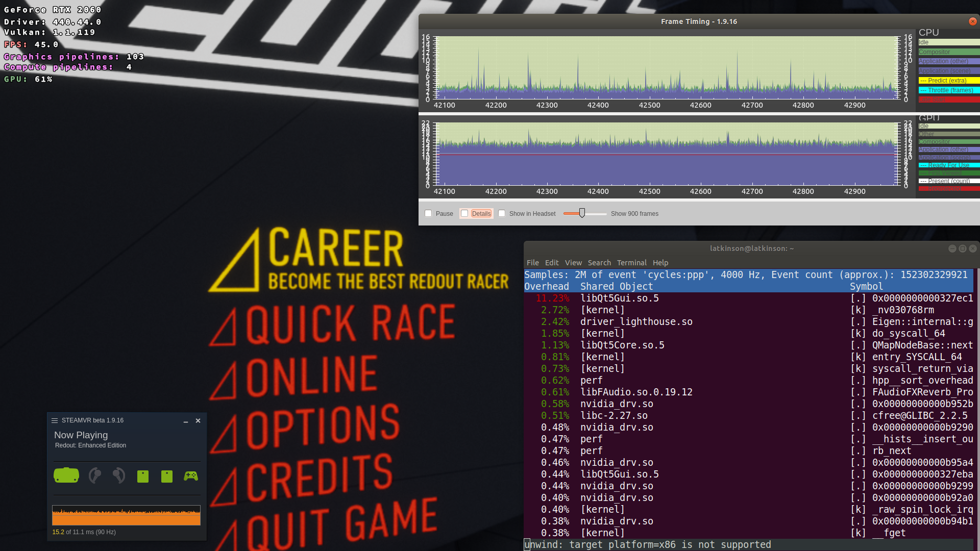
Task: Minimize the SteamVR status window
Action: pos(186,421)
